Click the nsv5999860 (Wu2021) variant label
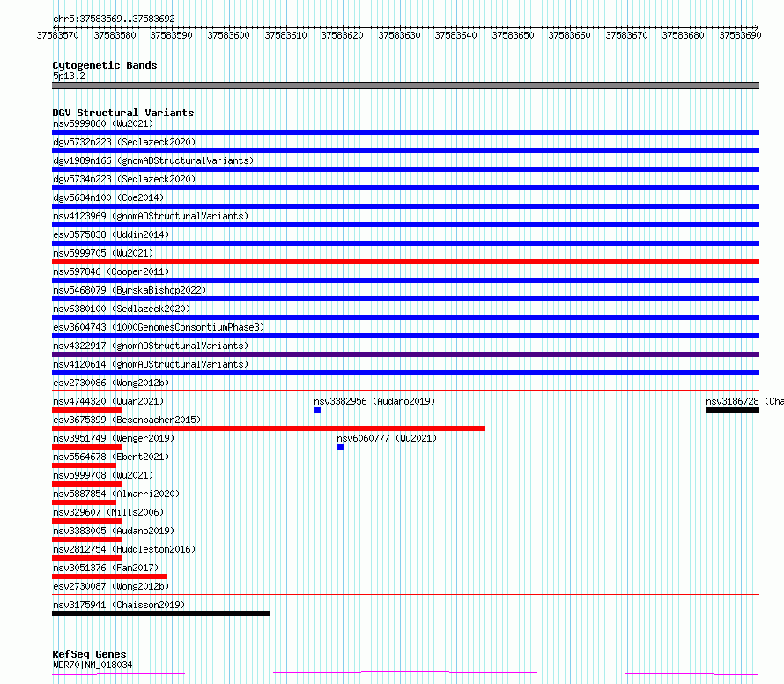 [103, 123]
